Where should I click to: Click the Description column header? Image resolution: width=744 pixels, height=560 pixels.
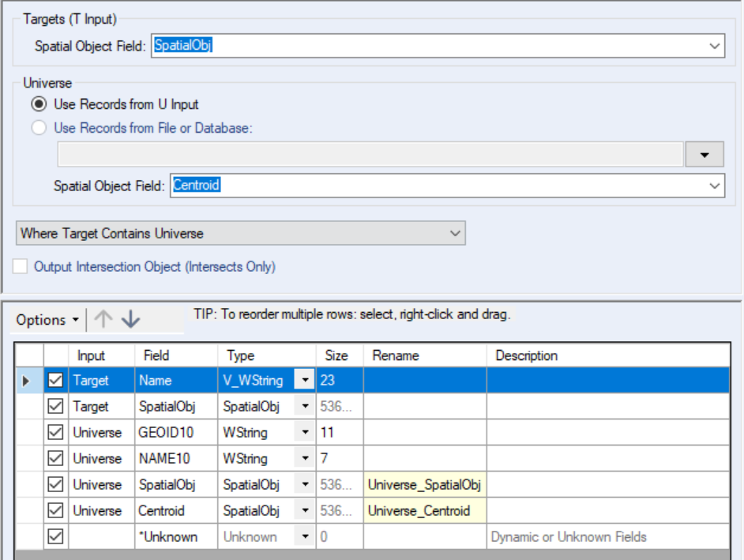tap(608, 355)
